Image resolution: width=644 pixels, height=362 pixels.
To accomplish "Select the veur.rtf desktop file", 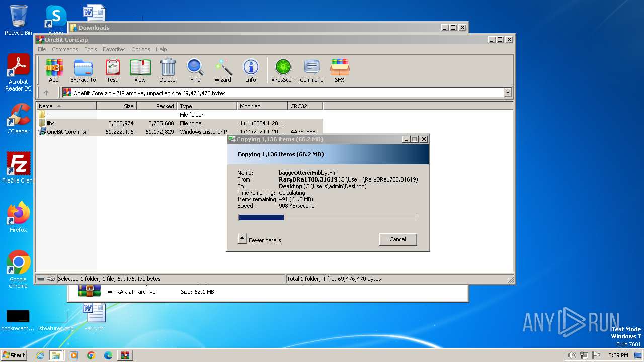I will [94, 317].
